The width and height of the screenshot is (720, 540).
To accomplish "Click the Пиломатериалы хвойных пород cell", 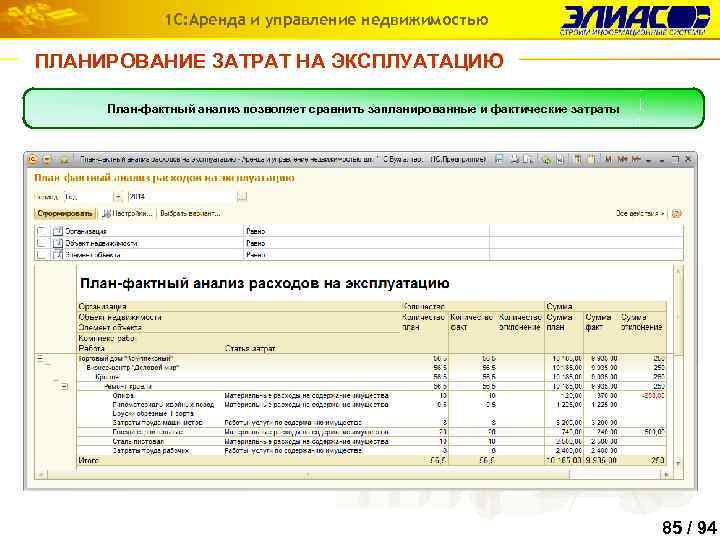I will point(163,405).
